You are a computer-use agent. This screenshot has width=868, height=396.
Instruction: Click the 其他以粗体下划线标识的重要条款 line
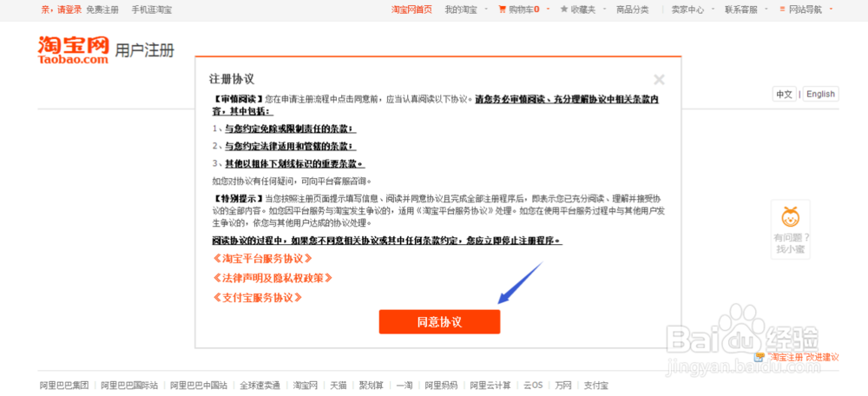(294, 164)
